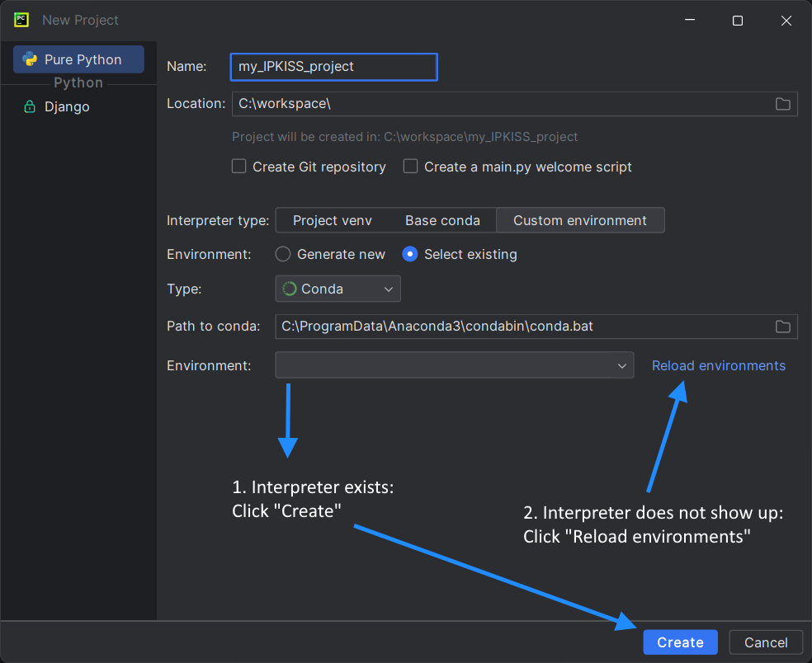The height and width of the screenshot is (663, 812).
Task: Select Pure Python project type
Action: tap(79, 59)
